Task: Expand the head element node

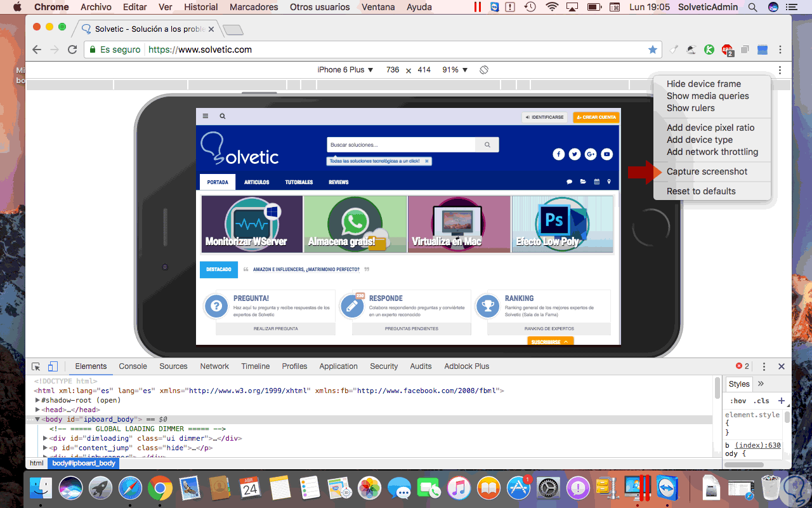Action: pos(38,410)
